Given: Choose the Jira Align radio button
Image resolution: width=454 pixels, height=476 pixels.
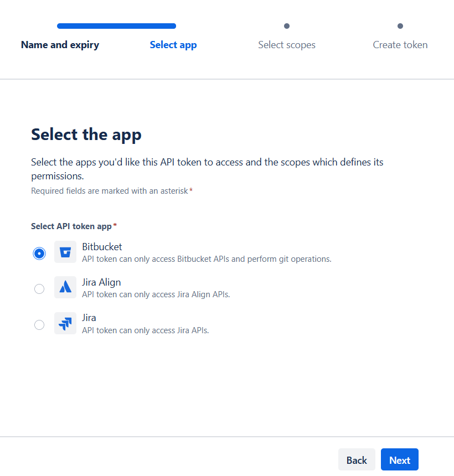Looking at the screenshot, I should point(39,288).
